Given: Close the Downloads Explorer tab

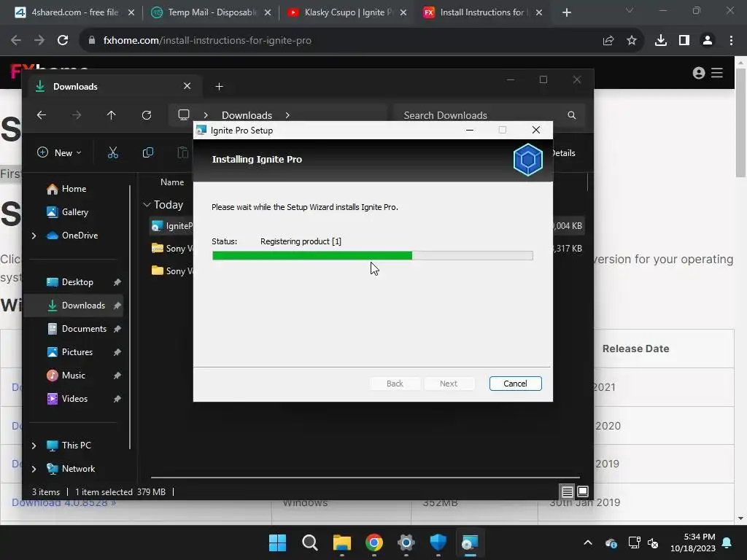Looking at the screenshot, I should (x=187, y=86).
